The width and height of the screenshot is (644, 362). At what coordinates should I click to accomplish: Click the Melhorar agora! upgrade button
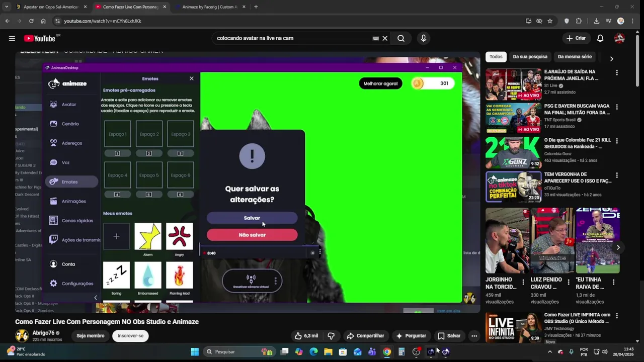(x=380, y=83)
